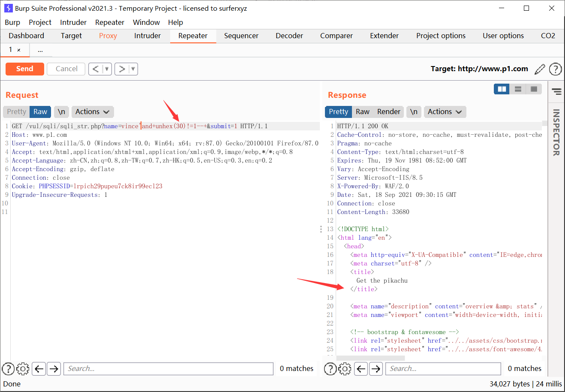Switch to the Proxy tab
The width and height of the screenshot is (565, 392).
[x=108, y=36]
